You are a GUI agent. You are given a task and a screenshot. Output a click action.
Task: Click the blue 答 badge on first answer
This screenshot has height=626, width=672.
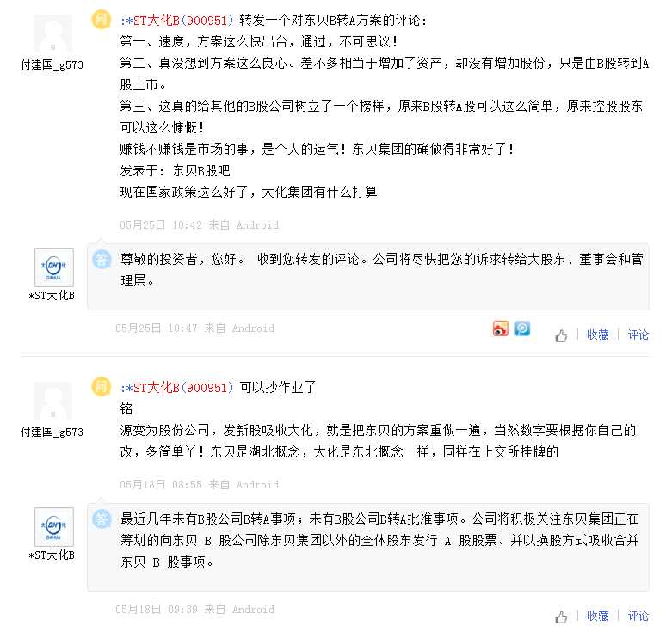coord(102,258)
